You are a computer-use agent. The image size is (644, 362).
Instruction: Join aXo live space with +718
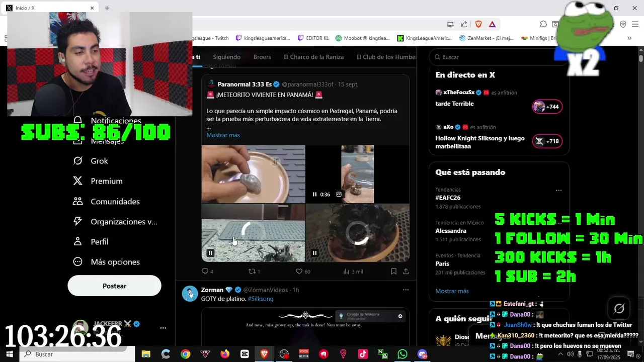click(x=547, y=141)
